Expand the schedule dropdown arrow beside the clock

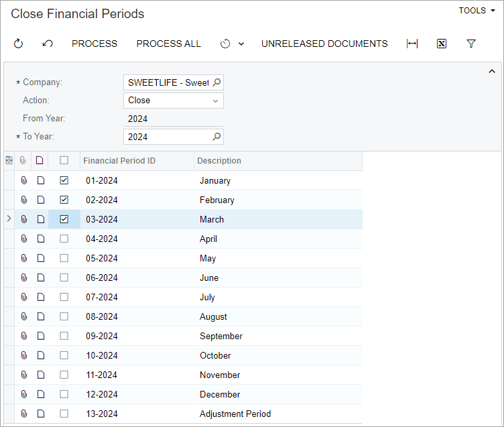(241, 44)
